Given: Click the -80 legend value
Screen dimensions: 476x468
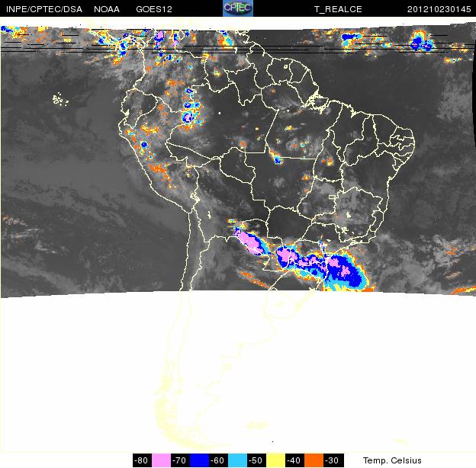Looking at the screenshot, I should [x=142, y=460].
